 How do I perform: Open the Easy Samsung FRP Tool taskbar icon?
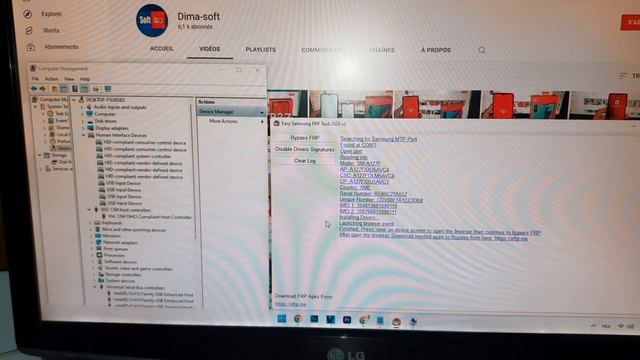click(x=396, y=322)
